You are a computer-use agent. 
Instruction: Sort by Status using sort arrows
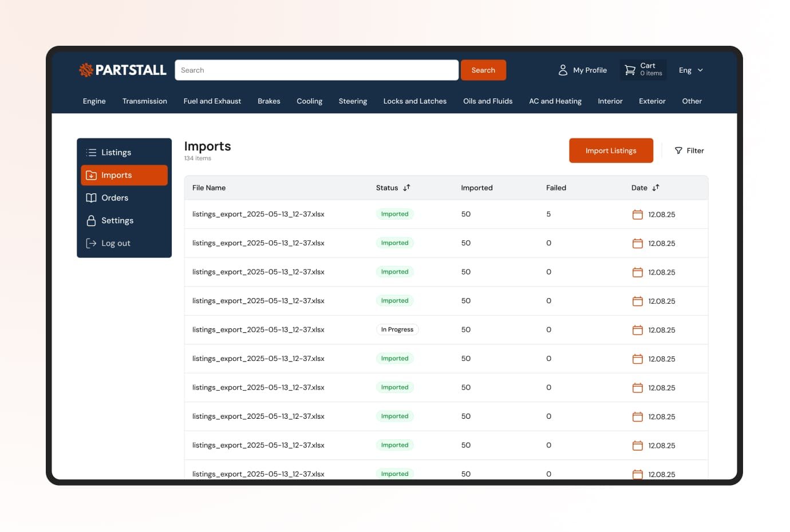[406, 188]
